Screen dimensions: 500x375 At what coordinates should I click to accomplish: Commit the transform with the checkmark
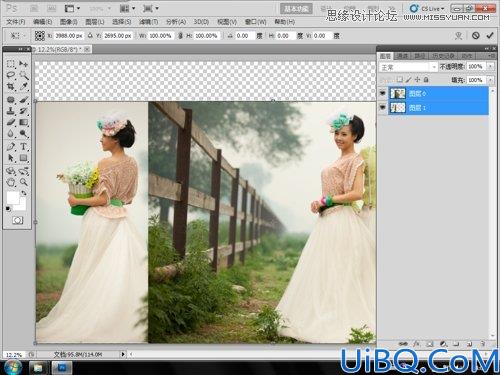click(x=490, y=35)
